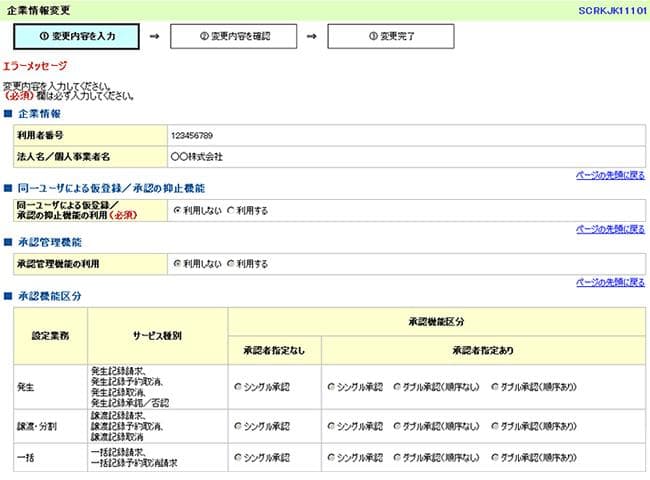Choose ダブル承認(順序なし) in the 発生 row
650x480 pixels.
pyautogui.click(x=397, y=386)
